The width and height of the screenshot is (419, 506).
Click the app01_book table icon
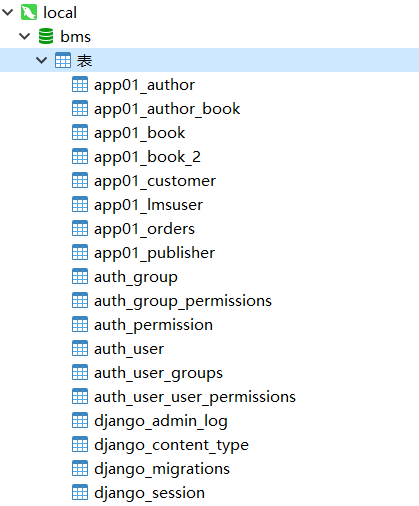(x=80, y=132)
